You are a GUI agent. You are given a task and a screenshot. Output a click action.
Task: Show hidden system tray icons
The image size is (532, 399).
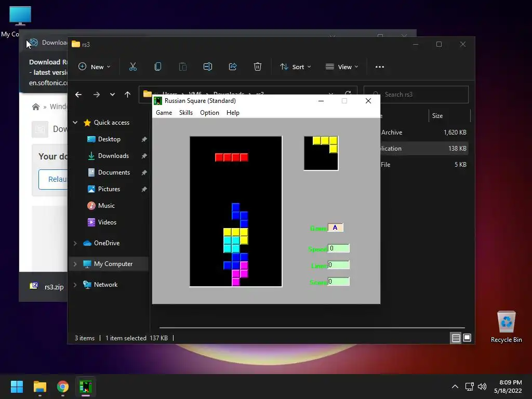pyautogui.click(x=455, y=387)
